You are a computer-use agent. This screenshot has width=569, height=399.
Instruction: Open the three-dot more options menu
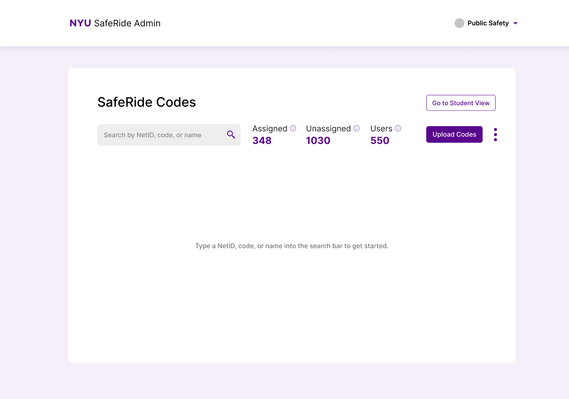coord(495,135)
